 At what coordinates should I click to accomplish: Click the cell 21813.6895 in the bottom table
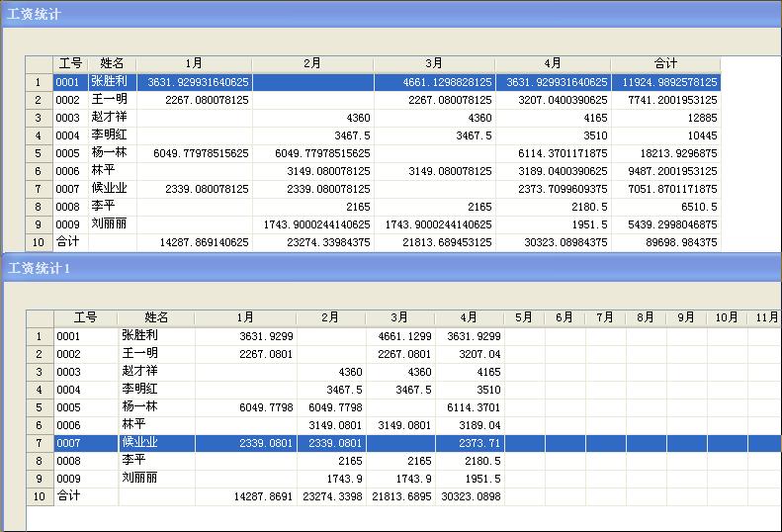tap(400, 496)
